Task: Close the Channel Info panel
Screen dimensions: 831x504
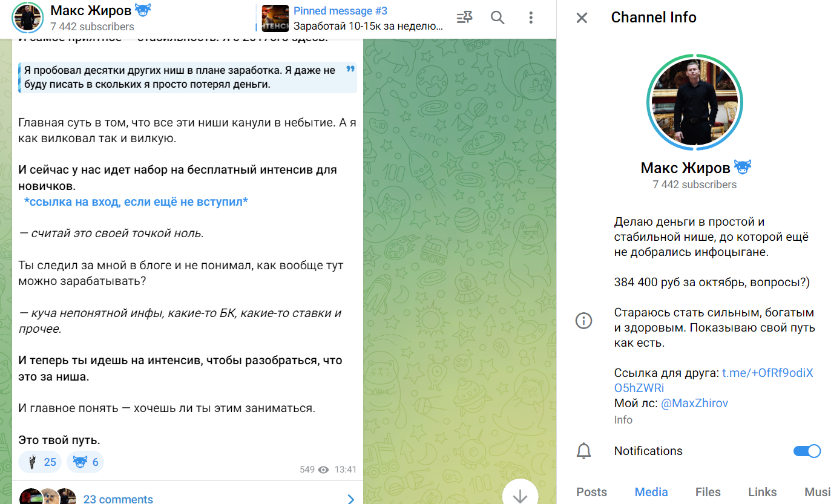Action: 582,18
